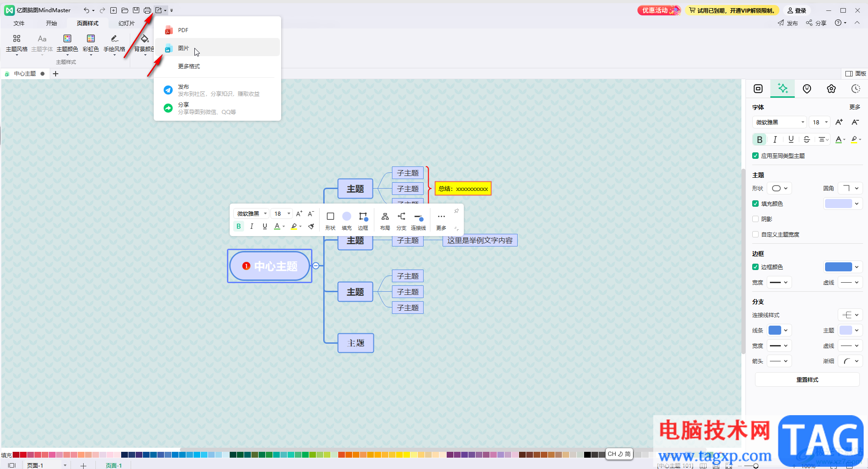
Task: Open 箭头 arrow style dropdown
Action: click(x=779, y=361)
